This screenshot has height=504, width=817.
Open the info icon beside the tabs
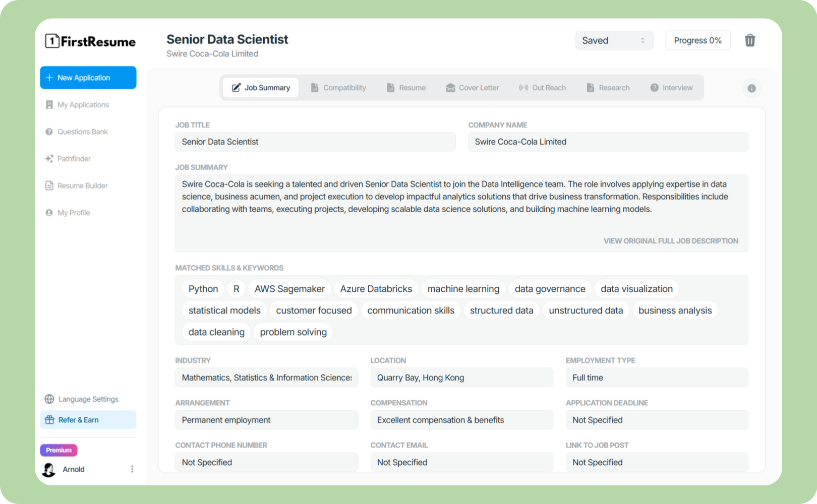tap(751, 88)
